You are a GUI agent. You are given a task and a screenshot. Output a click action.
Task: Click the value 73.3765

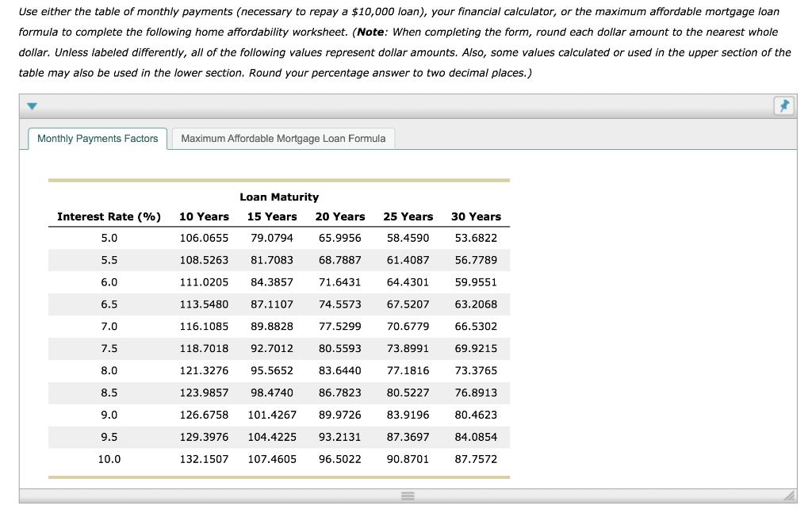click(476, 370)
